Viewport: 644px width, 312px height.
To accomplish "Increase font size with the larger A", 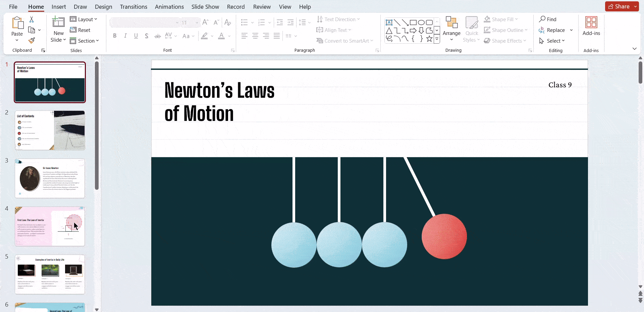I will pos(206,23).
